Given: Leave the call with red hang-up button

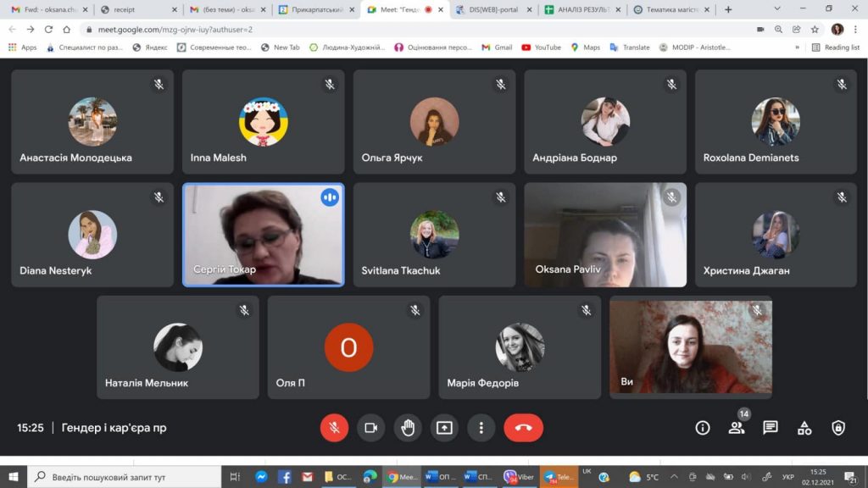Looking at the screenshot, I should (x=523, y=428).
